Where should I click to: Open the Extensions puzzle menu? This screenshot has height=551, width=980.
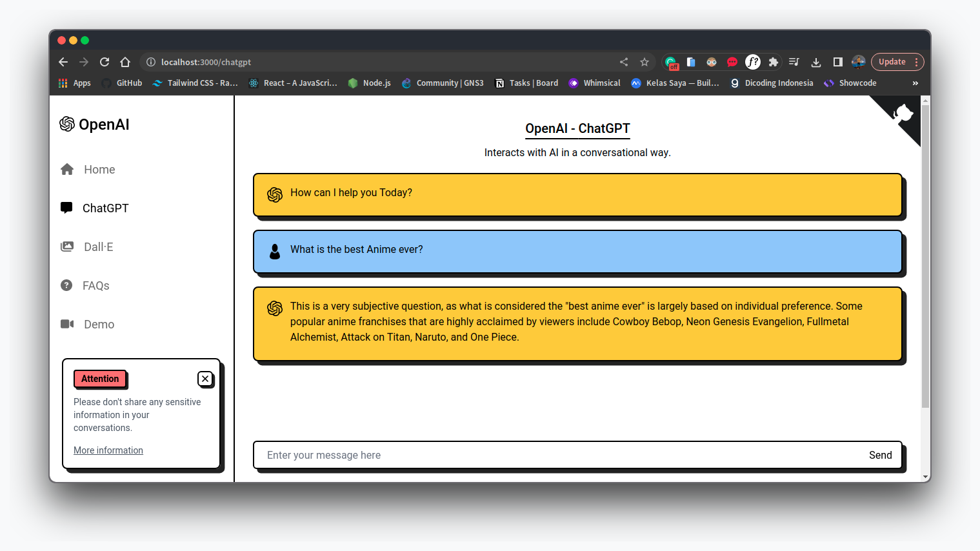pos(774,62)
